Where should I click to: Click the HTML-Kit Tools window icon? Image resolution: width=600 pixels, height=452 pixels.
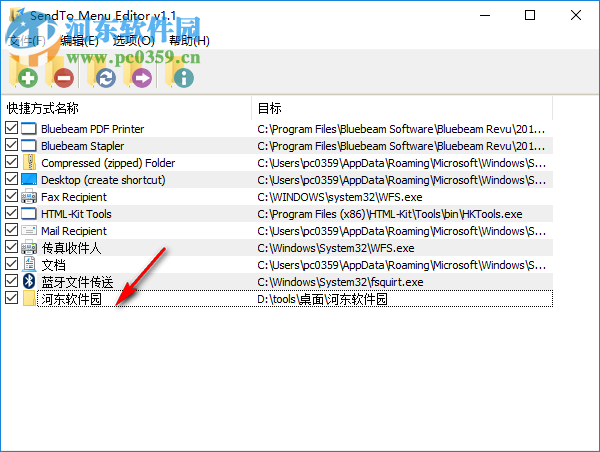coord(29,213)
